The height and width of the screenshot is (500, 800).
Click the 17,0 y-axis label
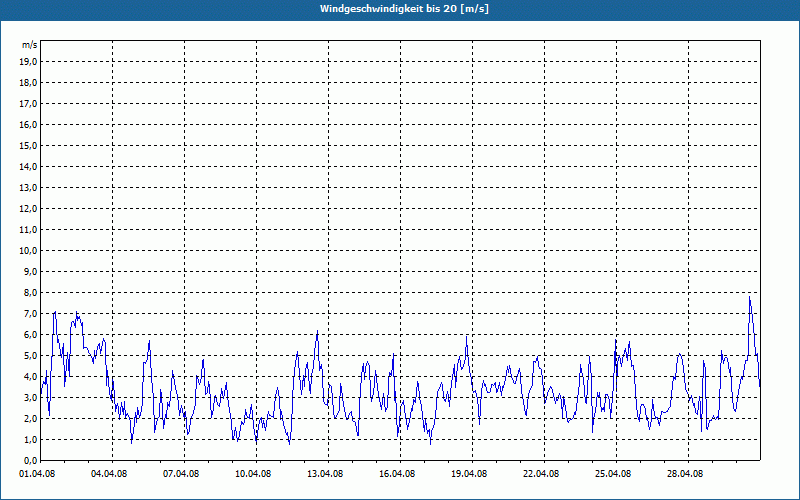click(29, 104)
